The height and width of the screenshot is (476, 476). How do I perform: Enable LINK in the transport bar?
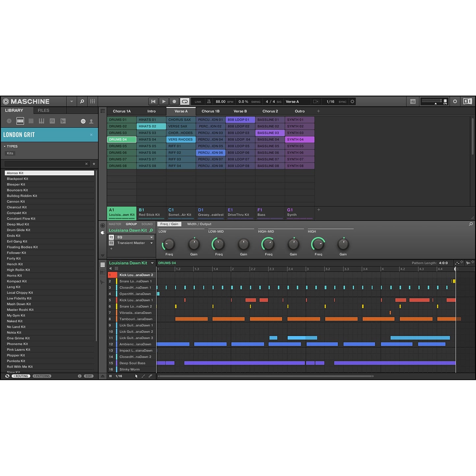pos(198,101)
